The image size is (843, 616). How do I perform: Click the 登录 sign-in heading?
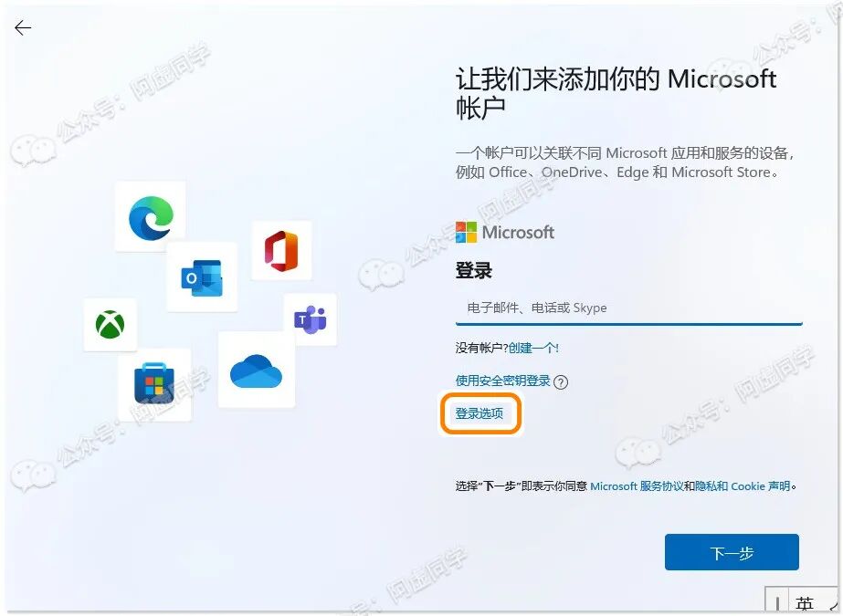[474, 270]
